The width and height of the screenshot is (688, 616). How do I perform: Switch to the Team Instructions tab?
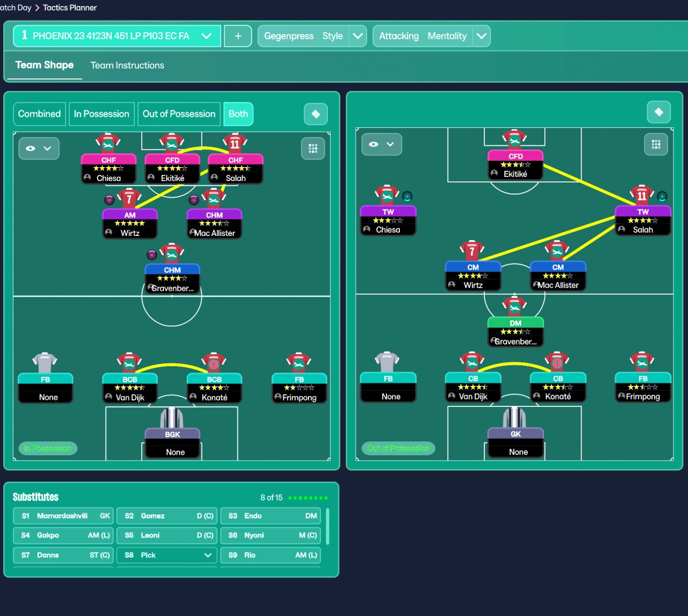click(x=127, y=65)
